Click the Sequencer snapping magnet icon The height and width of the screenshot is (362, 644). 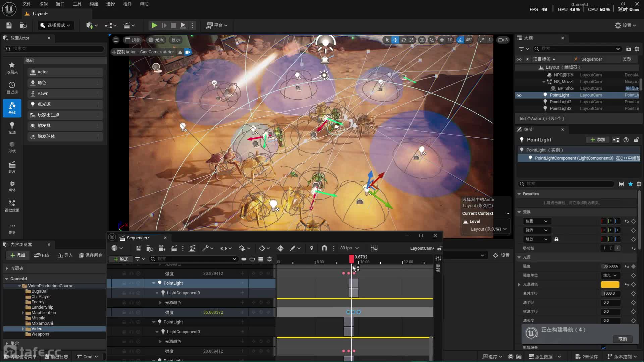click(324, 248)
